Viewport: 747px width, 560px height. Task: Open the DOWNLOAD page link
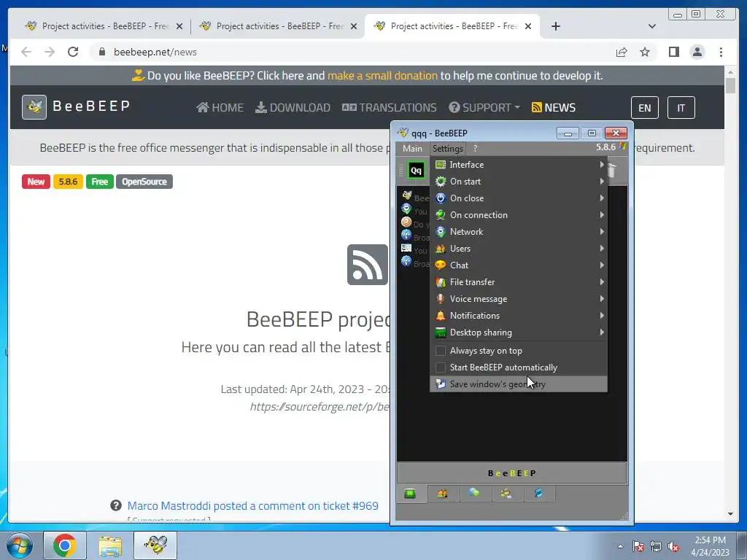(x=293, y=108)
